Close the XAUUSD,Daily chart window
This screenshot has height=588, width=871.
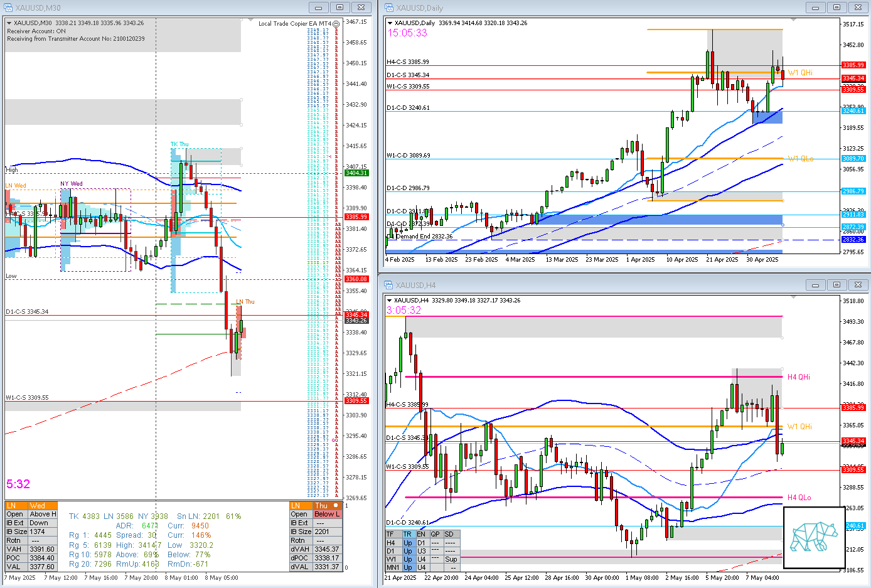858,8
